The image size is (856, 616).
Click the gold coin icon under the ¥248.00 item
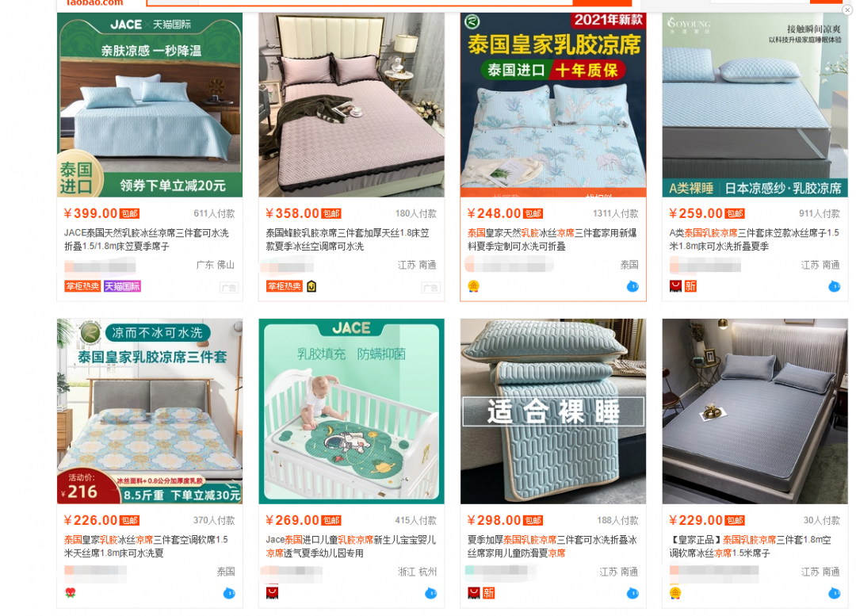pos(473,286)
